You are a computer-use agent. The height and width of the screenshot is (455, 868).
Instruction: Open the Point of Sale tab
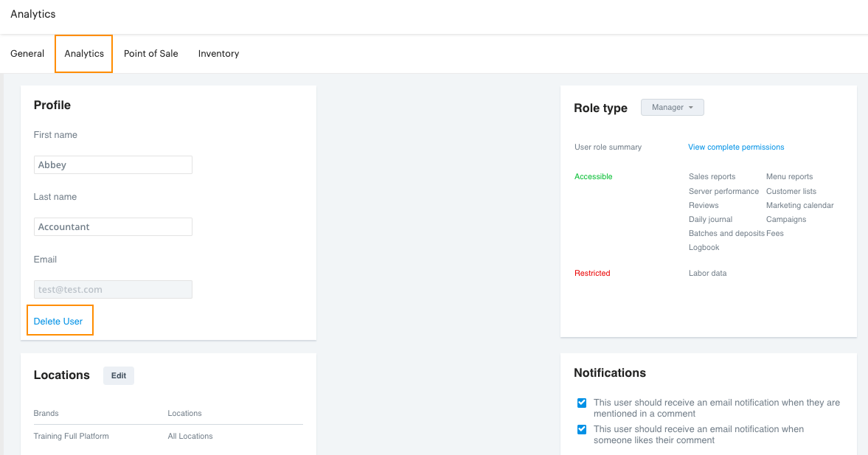150,53
